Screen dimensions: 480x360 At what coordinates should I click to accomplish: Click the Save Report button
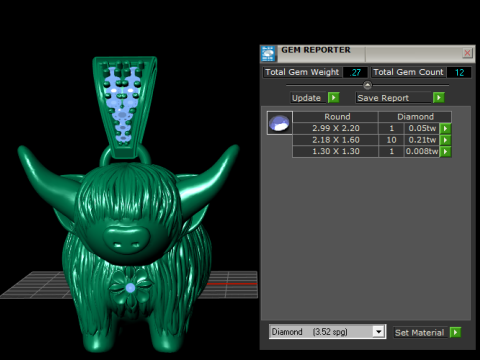[x=393, y=98]
